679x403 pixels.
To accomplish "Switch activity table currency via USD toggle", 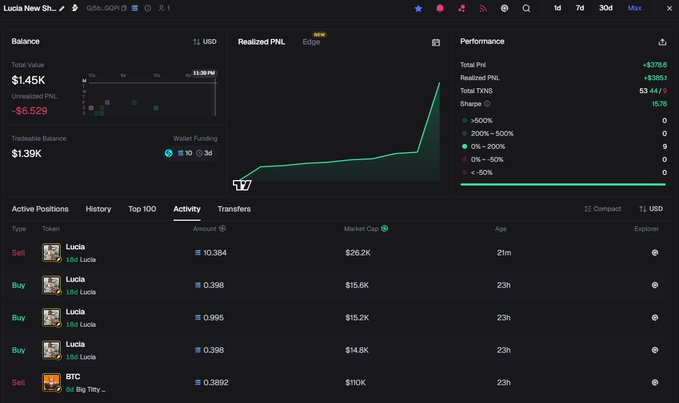I will 651,209.
